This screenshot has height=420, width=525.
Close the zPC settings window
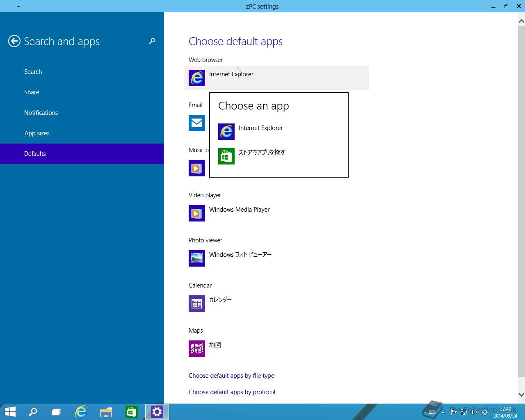point(518,6)
